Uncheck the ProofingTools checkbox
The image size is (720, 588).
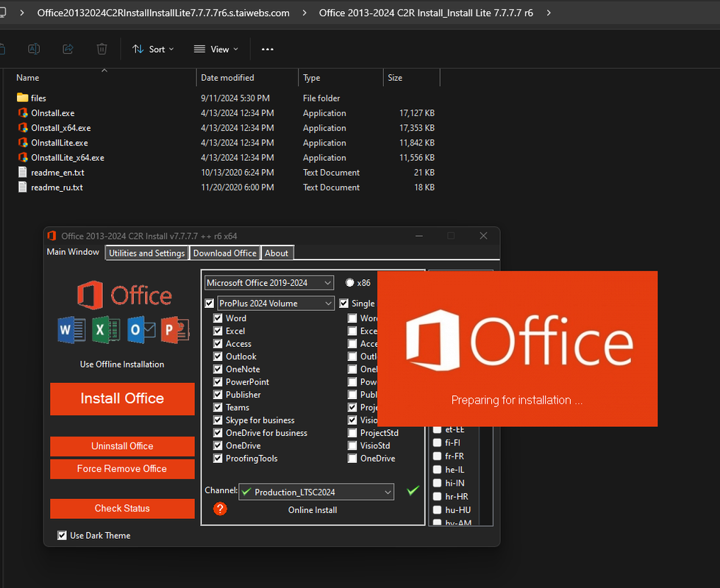218,458
